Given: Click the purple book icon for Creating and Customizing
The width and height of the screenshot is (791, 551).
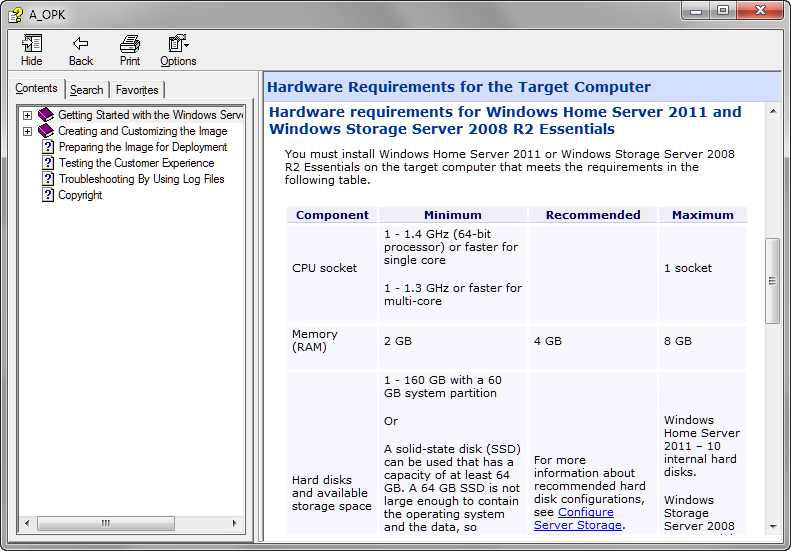Looking at the screenshot, I should click(46, 131).
